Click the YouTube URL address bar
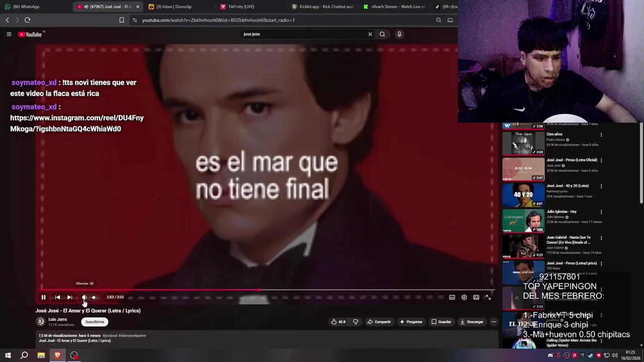Screen dimensions: 644x362 click(282, 20)
